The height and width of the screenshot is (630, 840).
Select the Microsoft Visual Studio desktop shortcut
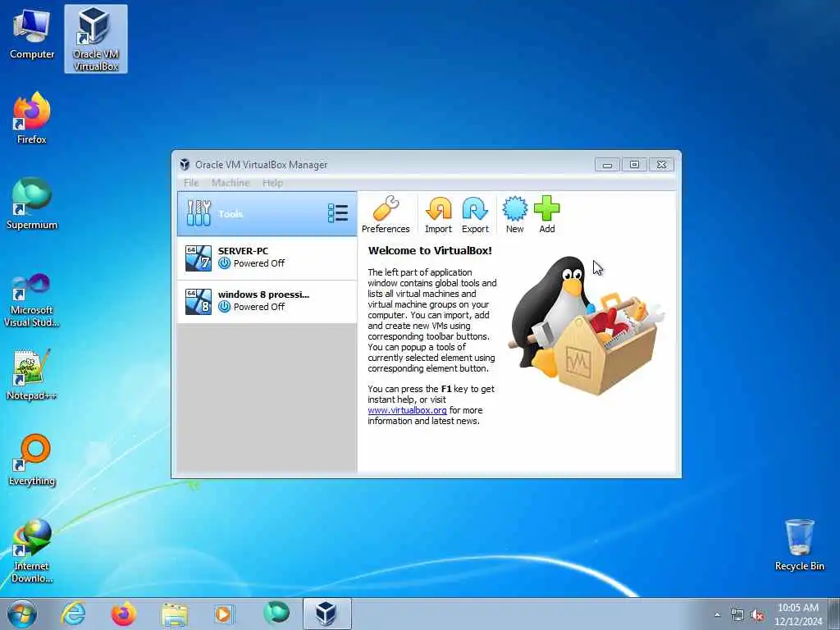(x=32, y=300)
